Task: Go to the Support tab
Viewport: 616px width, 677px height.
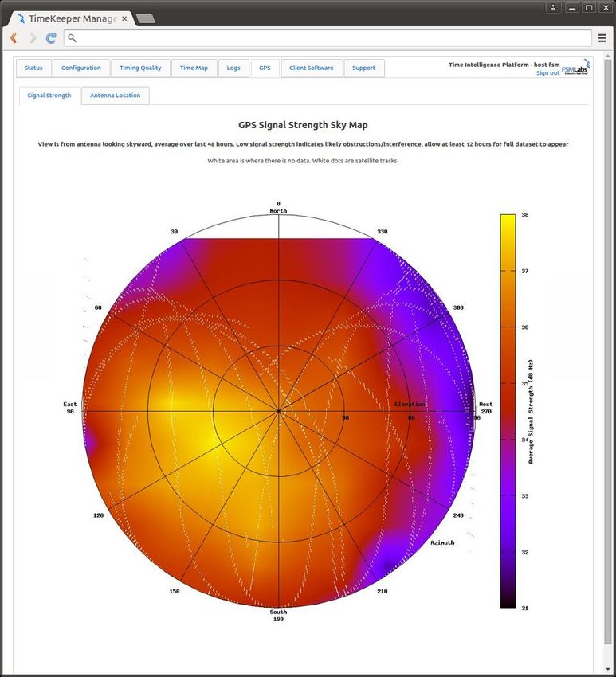Action: [363, 68]
